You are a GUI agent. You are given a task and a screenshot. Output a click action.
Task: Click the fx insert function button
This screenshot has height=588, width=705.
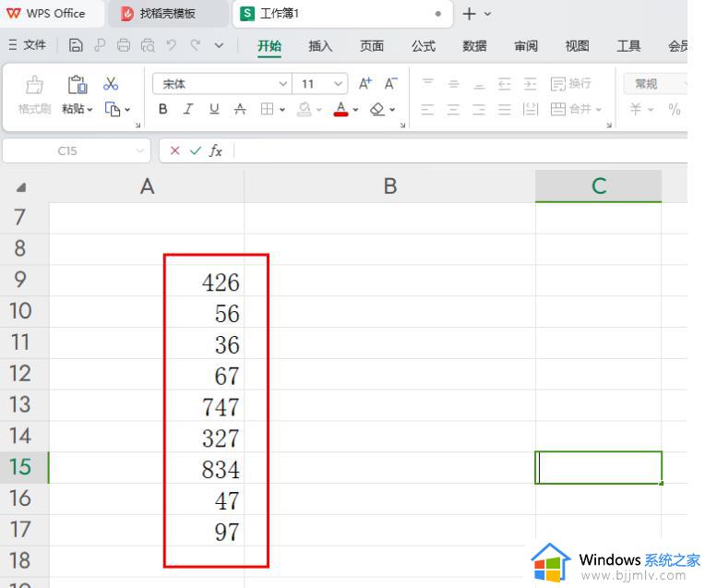215,150
